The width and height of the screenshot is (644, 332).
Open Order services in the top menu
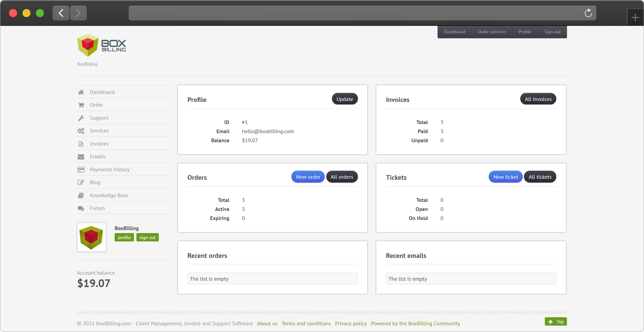click(492, 32)
